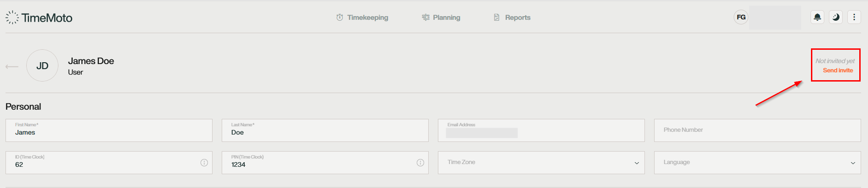Click info icon in PIN (Time Clock) field
This screenshot has height=188, width=868.
pyautogui.click(x=420, y=163)
